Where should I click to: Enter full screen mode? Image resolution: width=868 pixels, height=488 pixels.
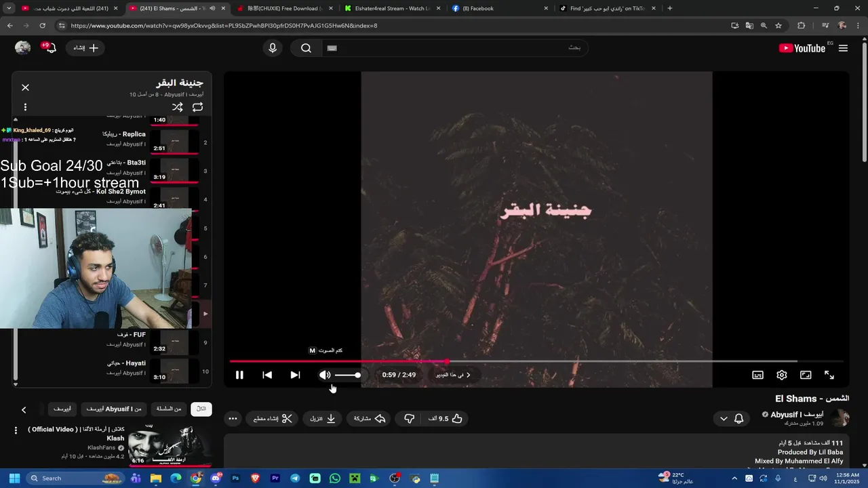pyautogui.click(x=829, y=375)
